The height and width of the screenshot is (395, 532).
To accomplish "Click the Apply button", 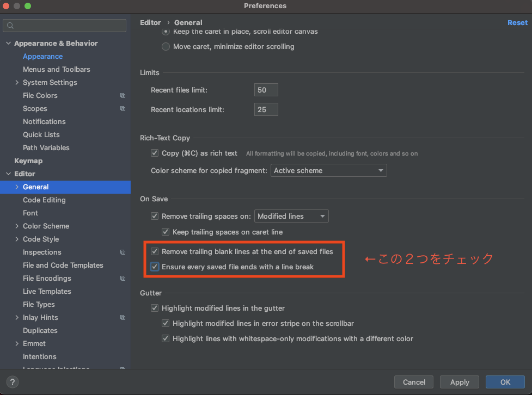I will click(x=460, y=382).
